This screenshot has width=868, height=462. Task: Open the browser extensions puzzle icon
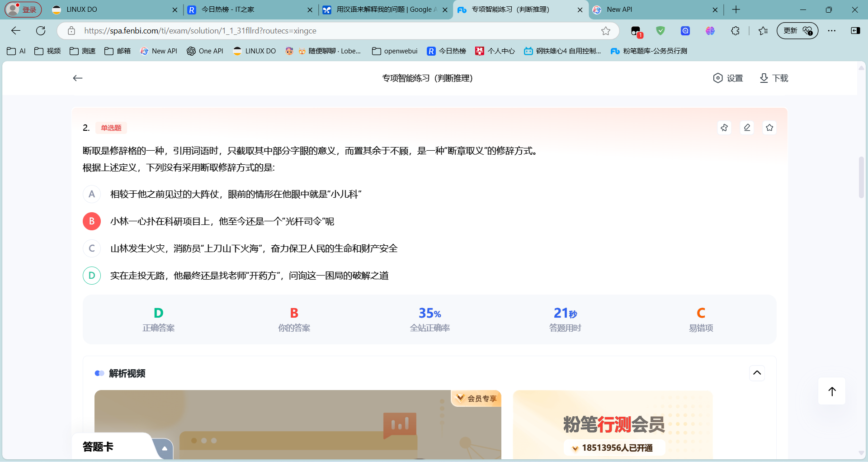(736, 31)
